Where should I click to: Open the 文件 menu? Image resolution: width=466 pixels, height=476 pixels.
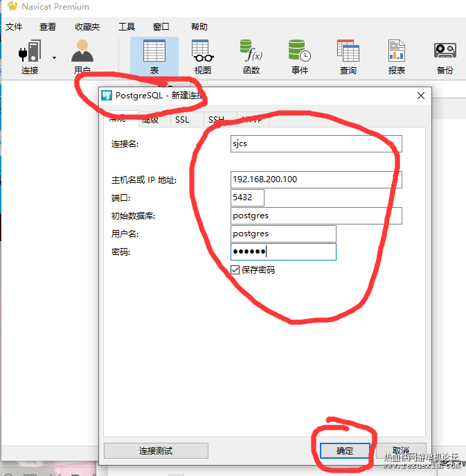pyautogui.click(x=14, y=27)
